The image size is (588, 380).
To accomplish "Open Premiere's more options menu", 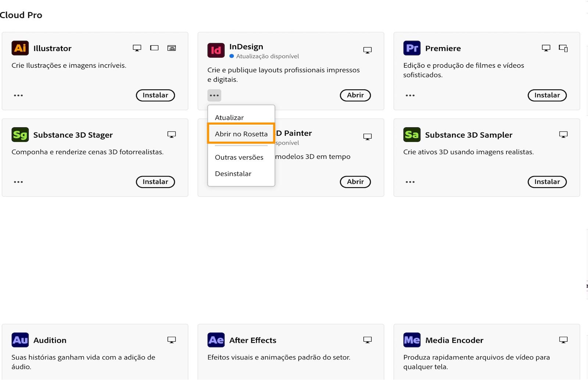I will point(410,95).
